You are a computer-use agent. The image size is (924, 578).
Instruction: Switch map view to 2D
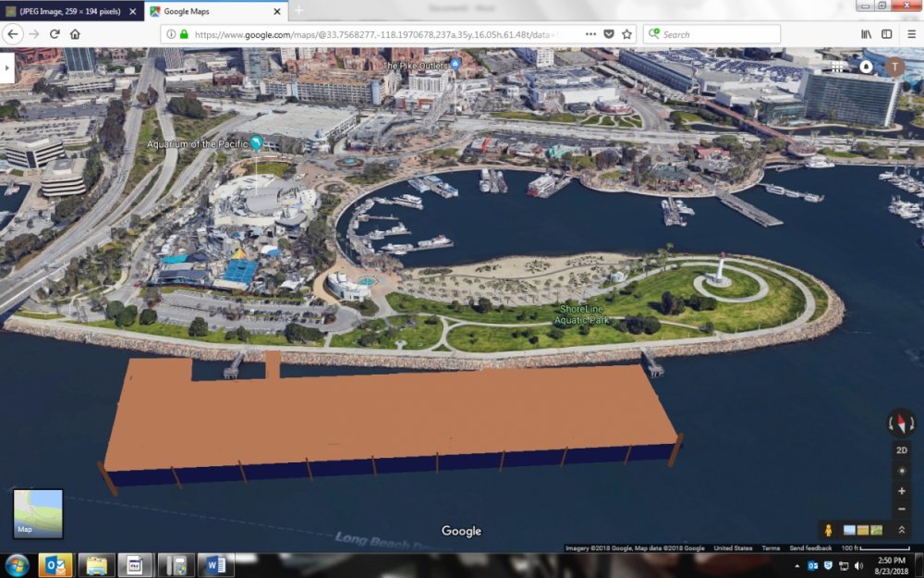[902, 449]
